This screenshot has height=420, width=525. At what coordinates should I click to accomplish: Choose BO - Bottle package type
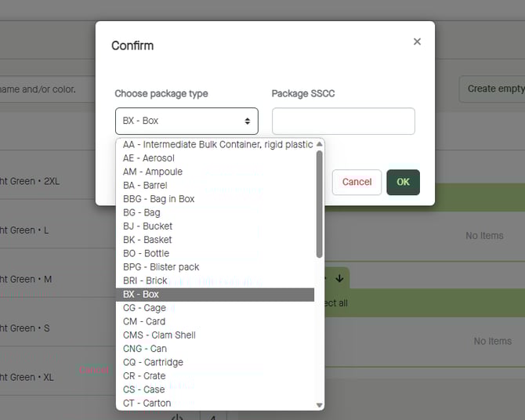click(x=146, y=254)
